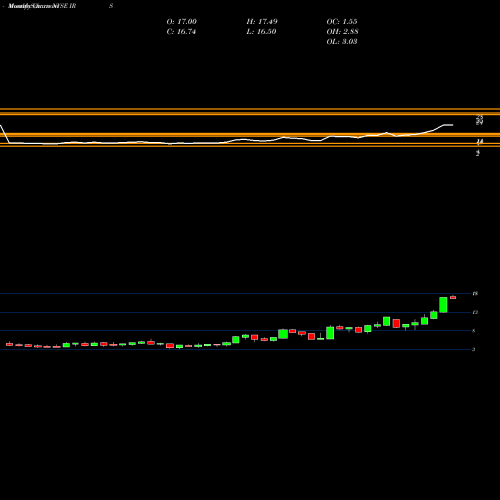The width and height of the screenshot is (500, 500).
Task: Click the 8 price axis label
Action: click(474, 331)
